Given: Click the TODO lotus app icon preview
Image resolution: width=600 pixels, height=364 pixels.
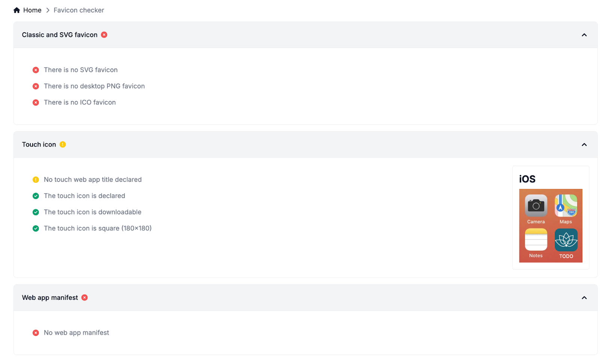Looking at the screenshot, I should coord(566,240).
